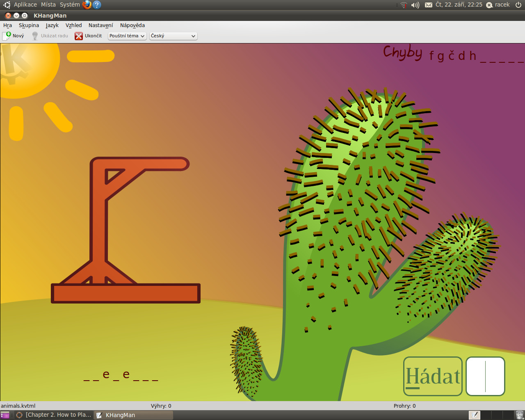
Task: Click the Chyby misses label
Action: point(403,52)
